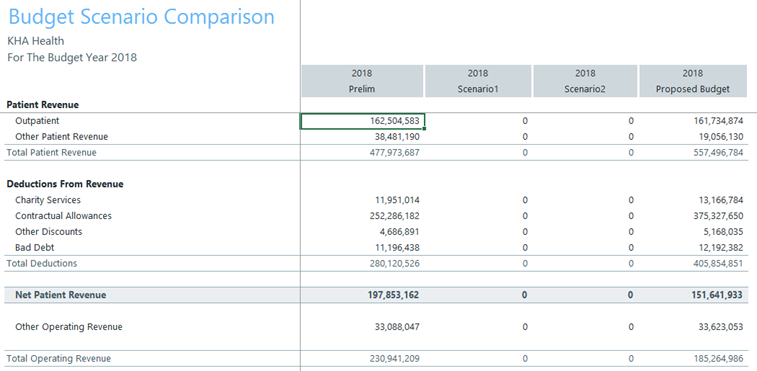757x371 pixels.
Task: Select the Budget Scenario Comparison title
Action: (x=141, y=17)
